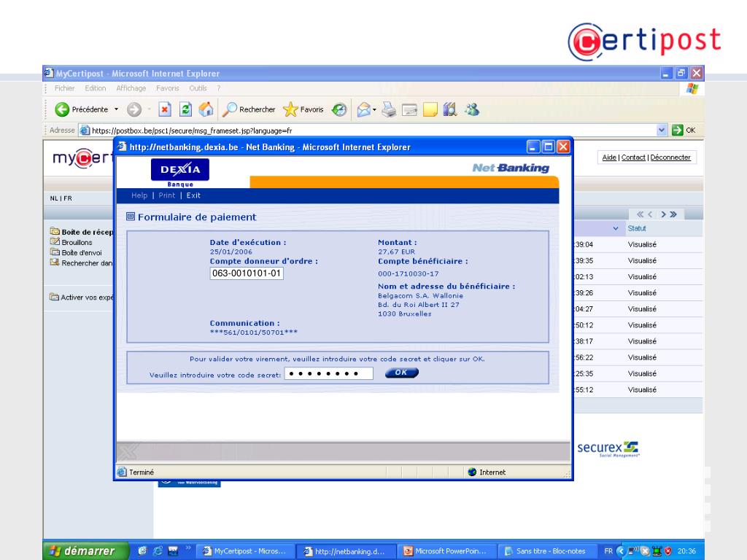Click Exit in the Net Banking bar
The width and height of the screenshot is (747, 560).
point(193,195)
